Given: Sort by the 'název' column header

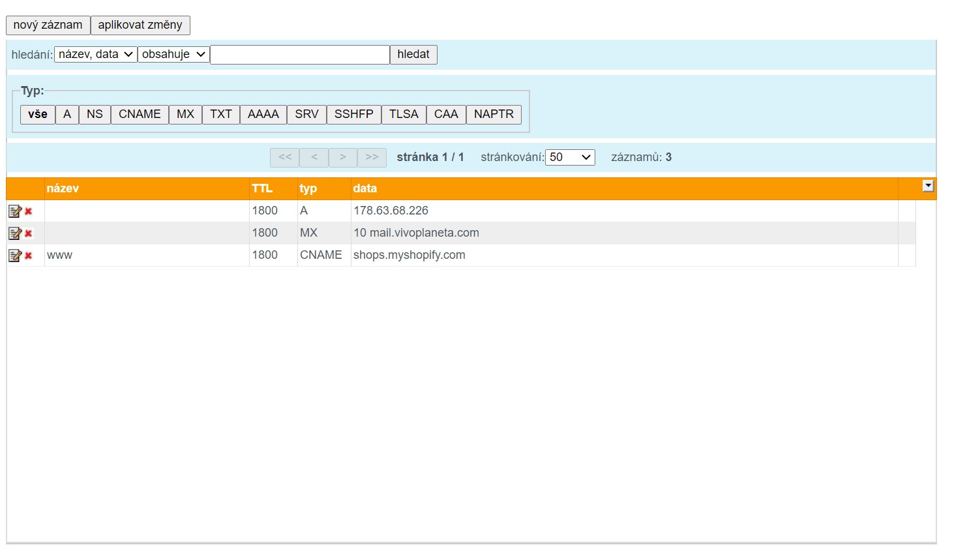Looking at the screenshot, I should (63, 188).
